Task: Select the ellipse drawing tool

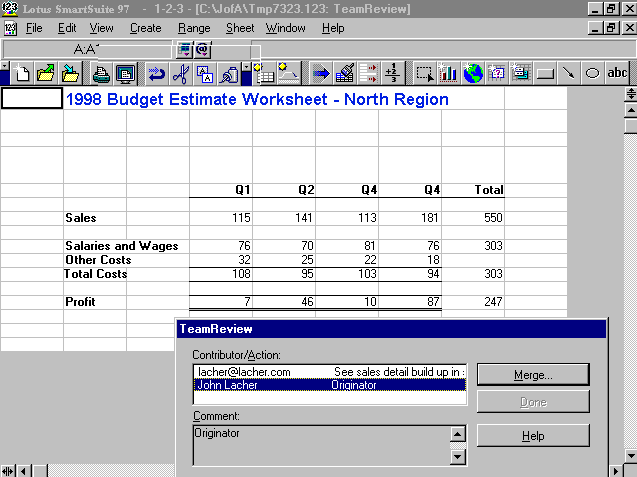Action: coord(592,73)
